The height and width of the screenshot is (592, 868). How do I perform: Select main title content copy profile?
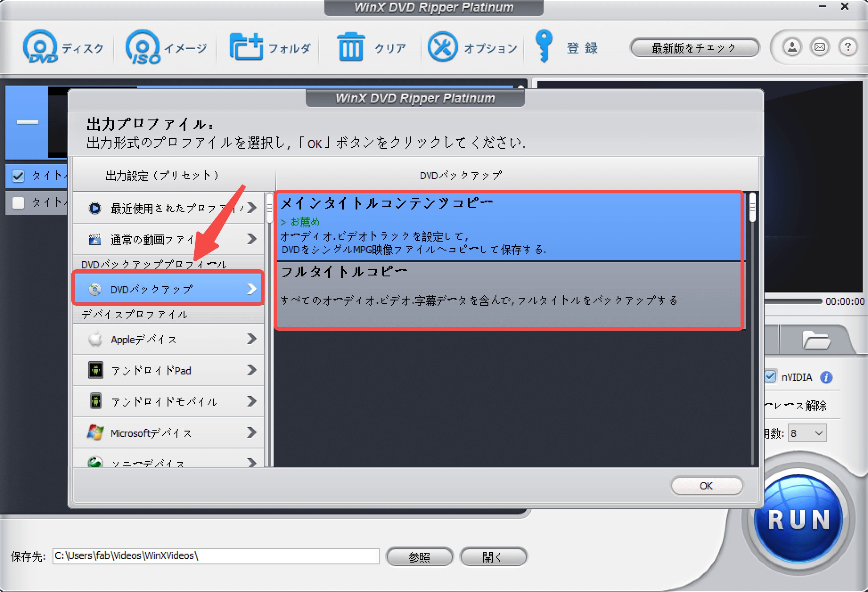point(511,227)
